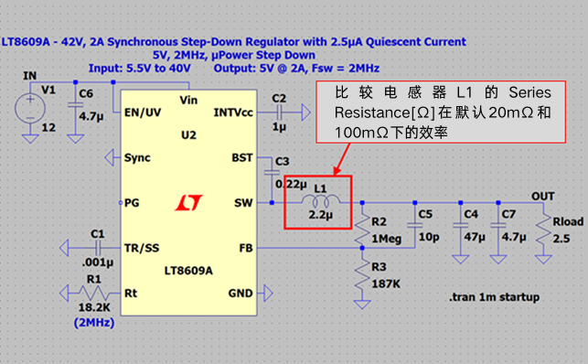Select the C2 1µ capacitor
Viewport: 588px width, 364px height.
[x=280, y=112]
